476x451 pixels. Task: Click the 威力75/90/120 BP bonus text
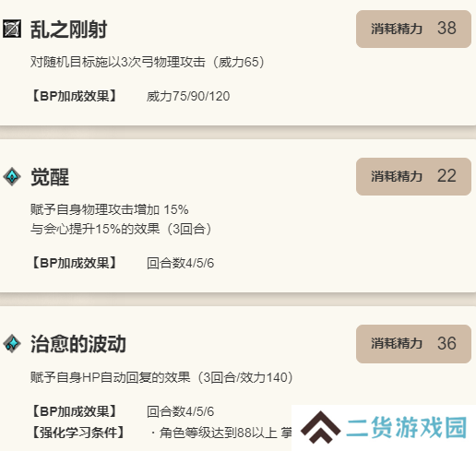point(188,97)
